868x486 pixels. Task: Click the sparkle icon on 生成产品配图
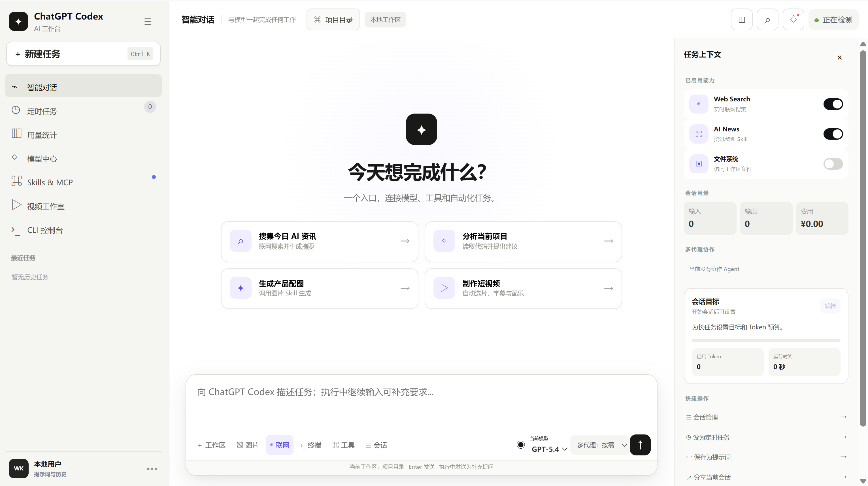pyautogui.click(x=240, y=288)
